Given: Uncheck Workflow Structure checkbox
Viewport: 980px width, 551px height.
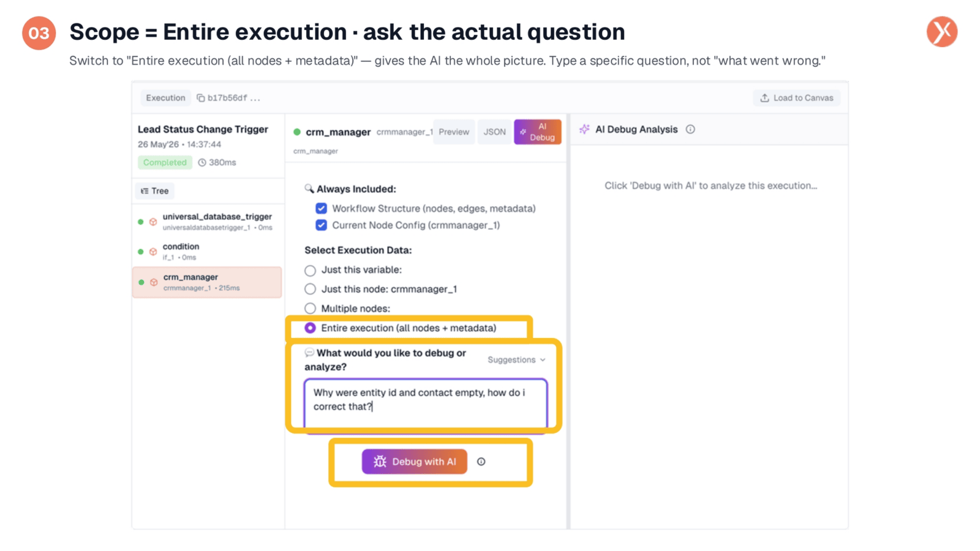Looking at the screenshot, I should pos(321,208).
